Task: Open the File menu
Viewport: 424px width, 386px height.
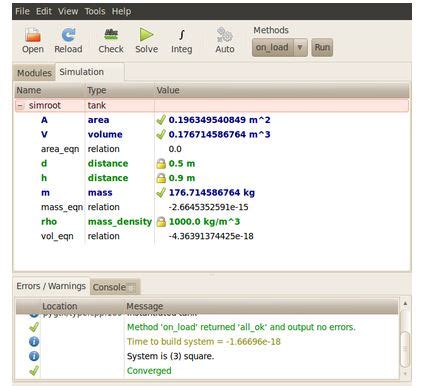Action: 22,11
